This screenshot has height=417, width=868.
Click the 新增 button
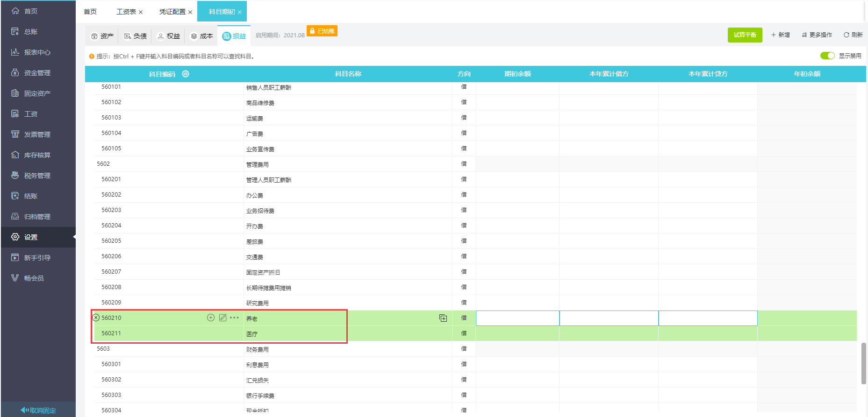pyautogui.click(x=781, y=35)
